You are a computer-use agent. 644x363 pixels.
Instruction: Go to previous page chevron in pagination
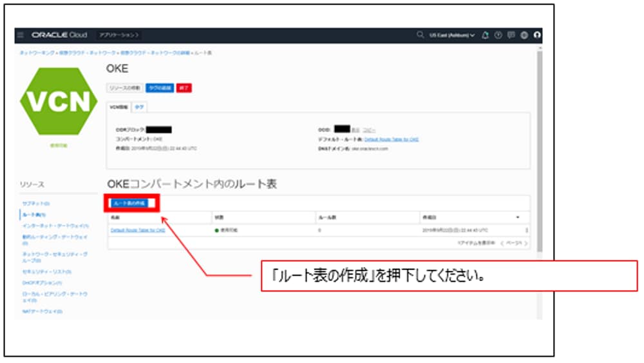click(502, 243)
